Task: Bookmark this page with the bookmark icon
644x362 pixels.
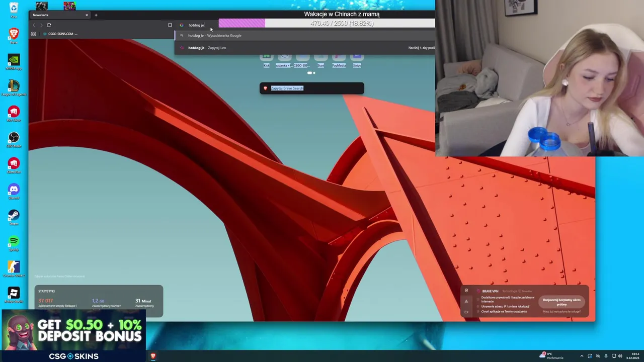Action: (170, 25)
